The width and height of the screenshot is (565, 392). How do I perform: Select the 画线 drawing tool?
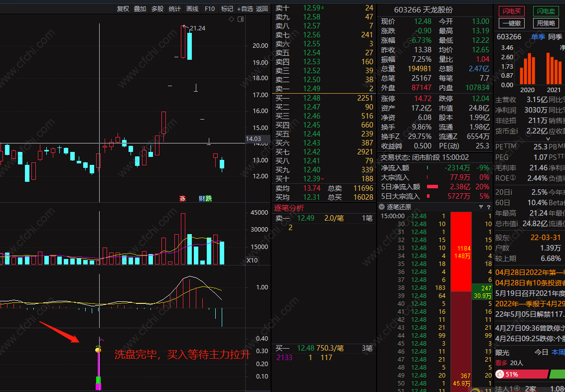pyautogui.click(x=192, y=8)
